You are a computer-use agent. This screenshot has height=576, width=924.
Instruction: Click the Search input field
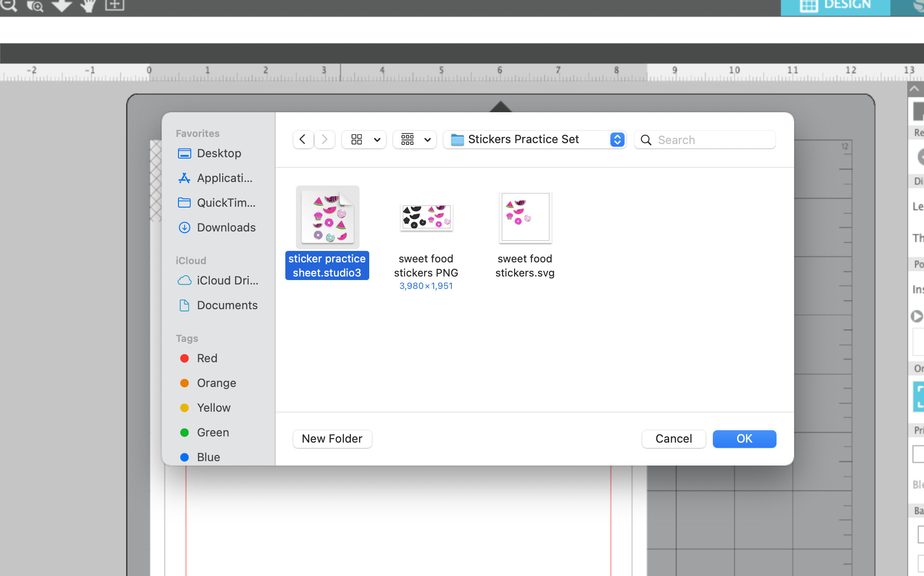click(x=713, y=140)
